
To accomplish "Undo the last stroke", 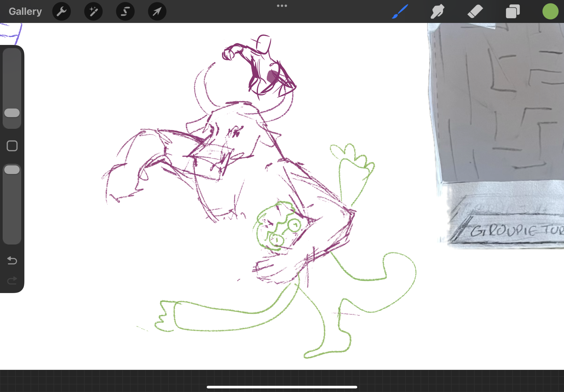I will (12, 260).
